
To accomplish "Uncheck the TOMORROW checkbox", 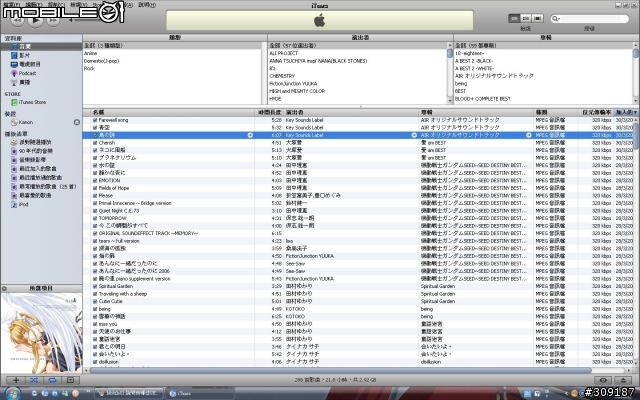I will point(95,218).
